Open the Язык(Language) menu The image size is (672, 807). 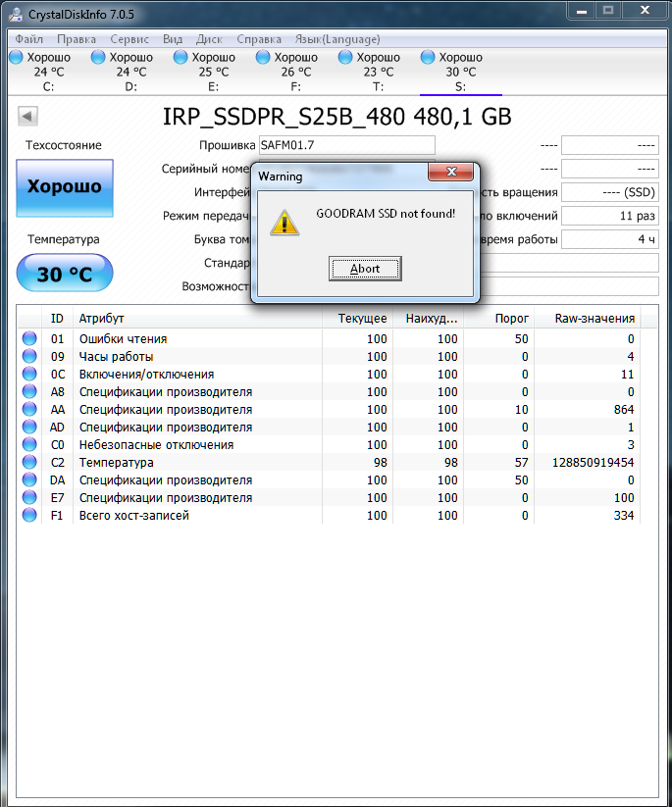click(x=337, y=39)
